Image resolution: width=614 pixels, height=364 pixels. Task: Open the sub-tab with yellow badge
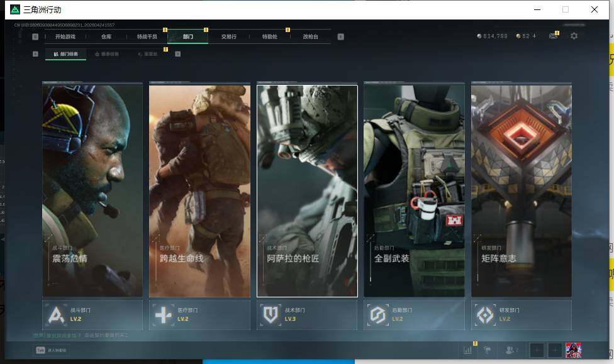148,54
